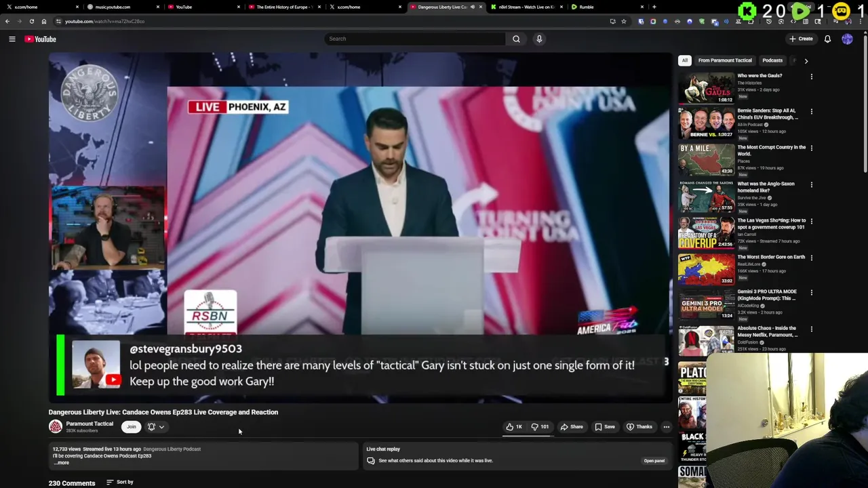Bookmark this page with star icon
868x488 pixels.
click(624, 21)
